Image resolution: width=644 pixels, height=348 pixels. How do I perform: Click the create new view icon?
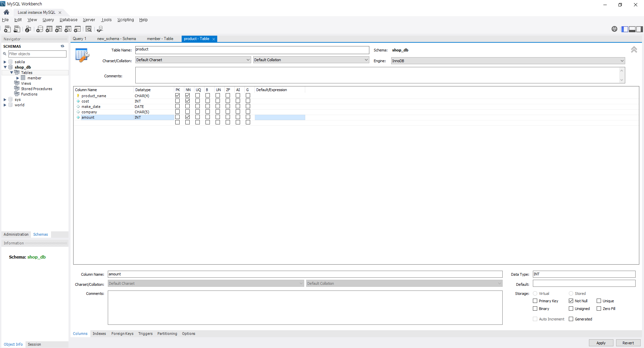(x=58, y=29)
